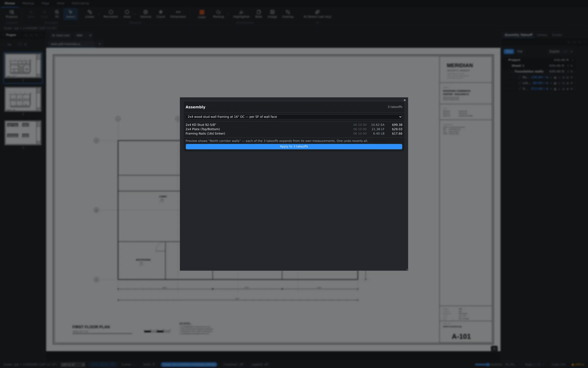Adjust the zoom slider in the status bar

[488, 365]
